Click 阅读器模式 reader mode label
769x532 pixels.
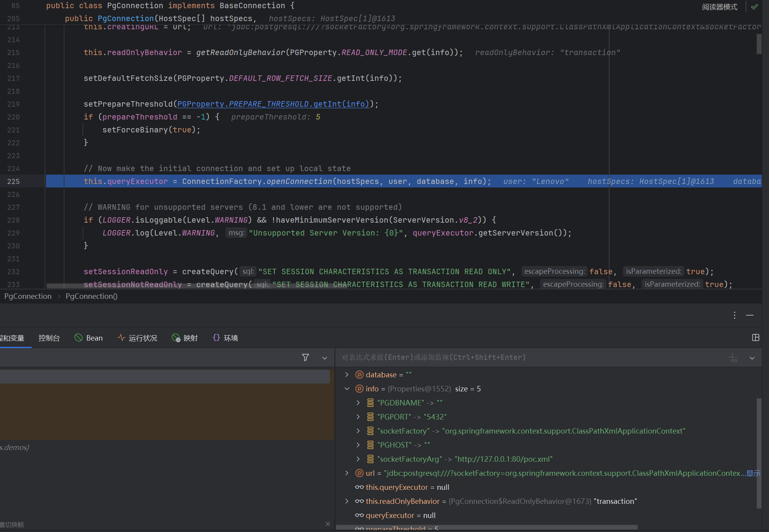[719, 7]
